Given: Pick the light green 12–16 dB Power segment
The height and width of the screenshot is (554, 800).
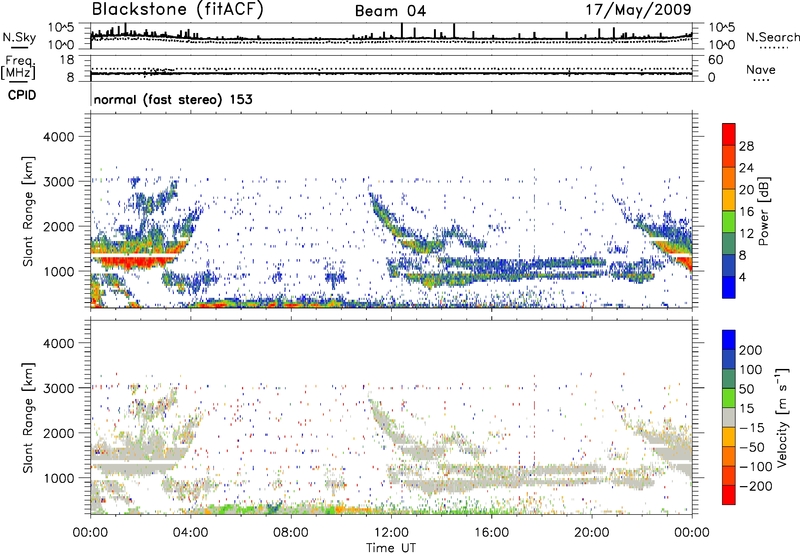Looking at the screenshot, I should (x=729, y=222).
